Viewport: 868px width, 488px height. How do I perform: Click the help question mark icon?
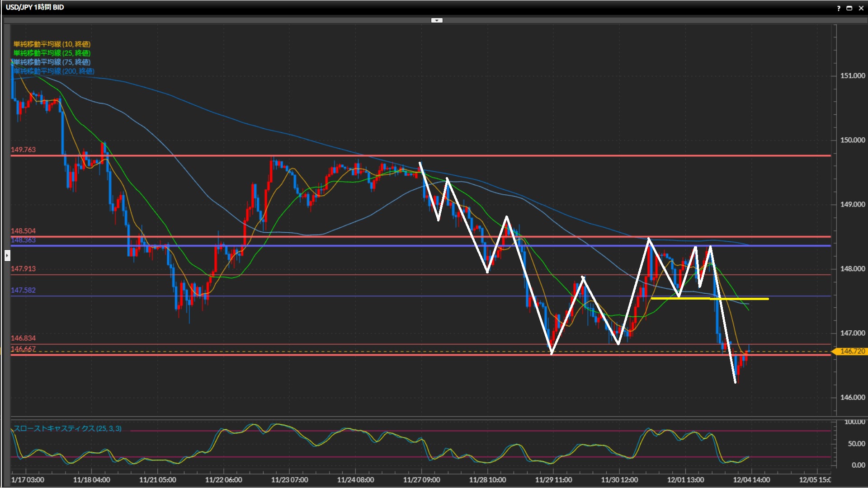tap(839, 8)
